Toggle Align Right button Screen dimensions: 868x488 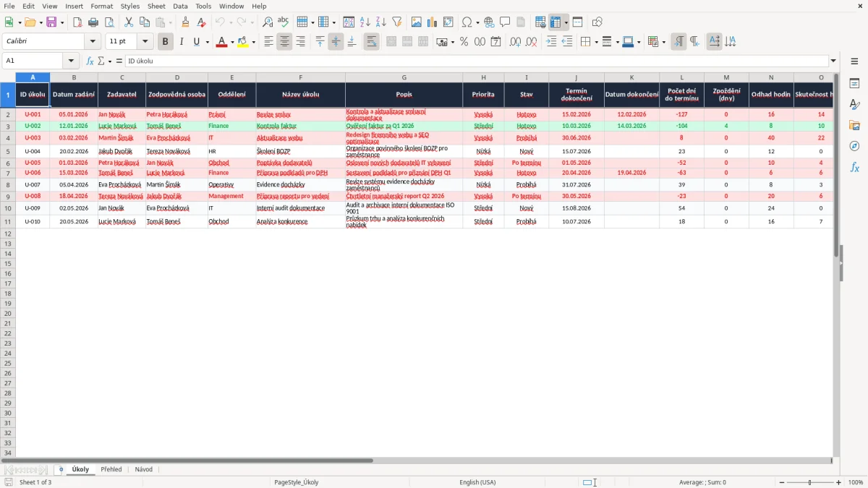point(300,42)
